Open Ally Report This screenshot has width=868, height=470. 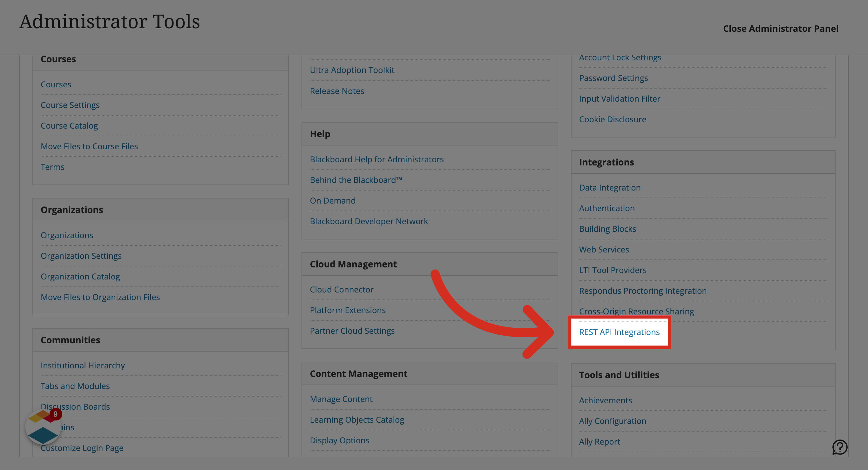pyautogui.click(x=600, y=442)
